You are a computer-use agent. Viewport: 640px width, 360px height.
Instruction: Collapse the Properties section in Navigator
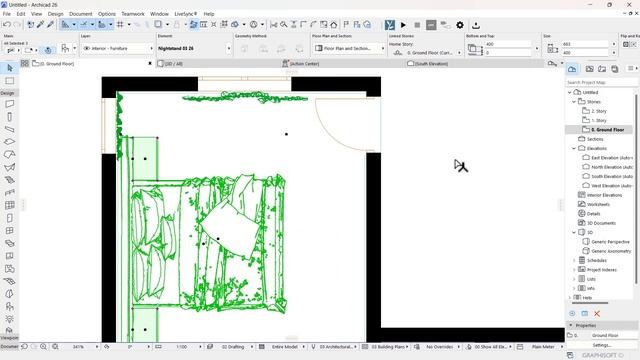click(x=571, y=325)
